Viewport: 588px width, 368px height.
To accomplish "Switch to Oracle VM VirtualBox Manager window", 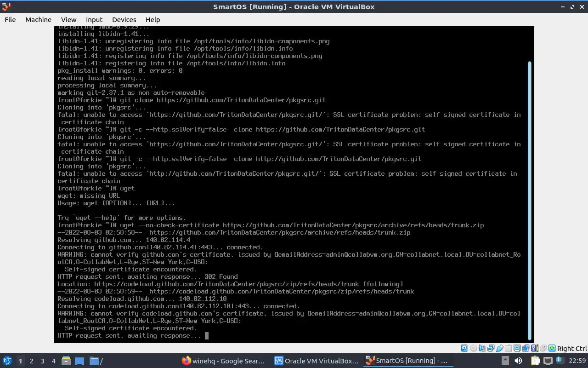I will pos(316,361).
